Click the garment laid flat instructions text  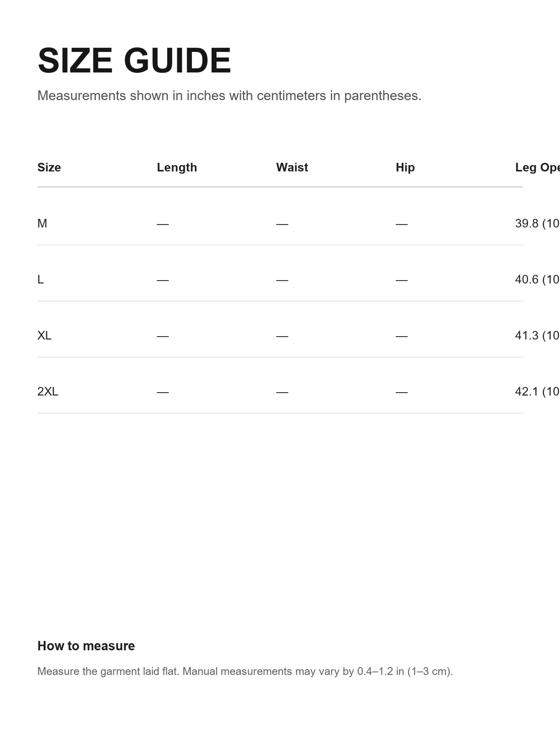click(245, 671)
